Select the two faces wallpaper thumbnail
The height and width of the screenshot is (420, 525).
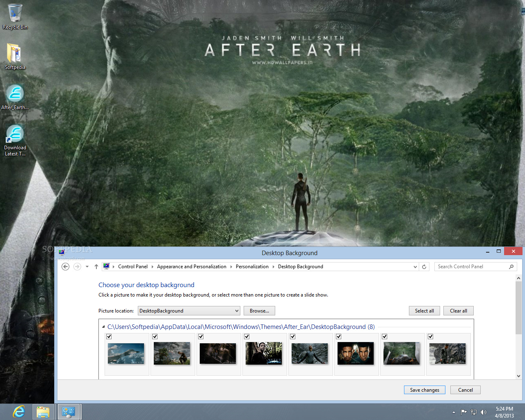pos(356,354)
